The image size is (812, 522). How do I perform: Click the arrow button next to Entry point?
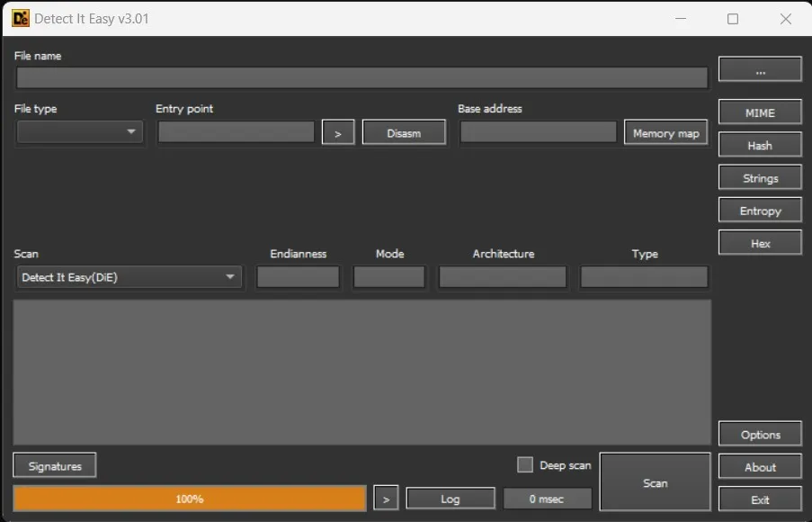(338, 132)
